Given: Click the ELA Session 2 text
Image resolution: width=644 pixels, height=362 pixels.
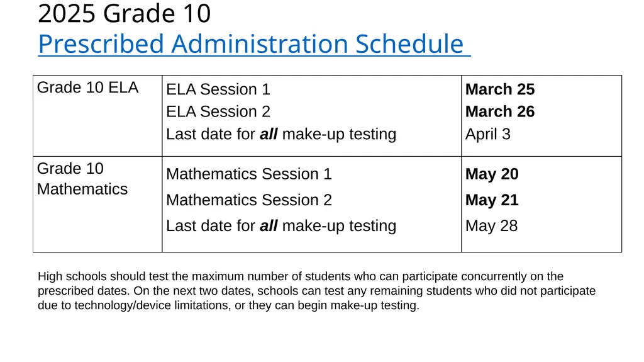Looking at the screenshot, I should pos(218,111).
